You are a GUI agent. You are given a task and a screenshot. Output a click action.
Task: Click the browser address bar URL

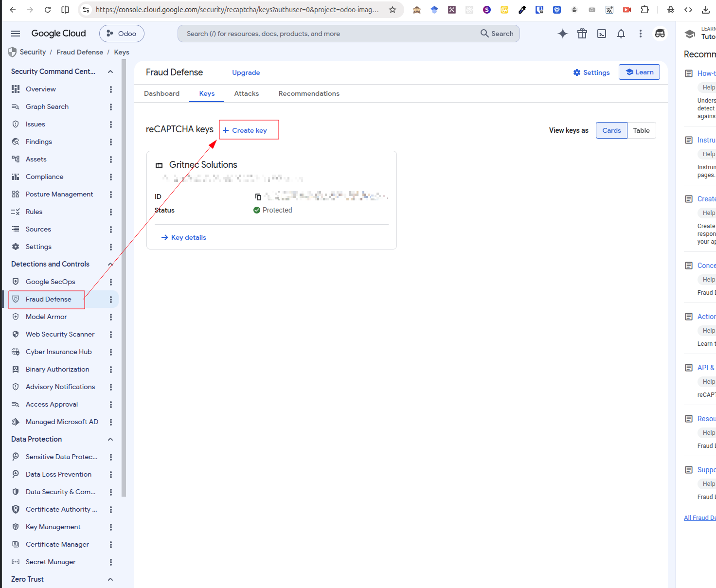tap(237, 10)
